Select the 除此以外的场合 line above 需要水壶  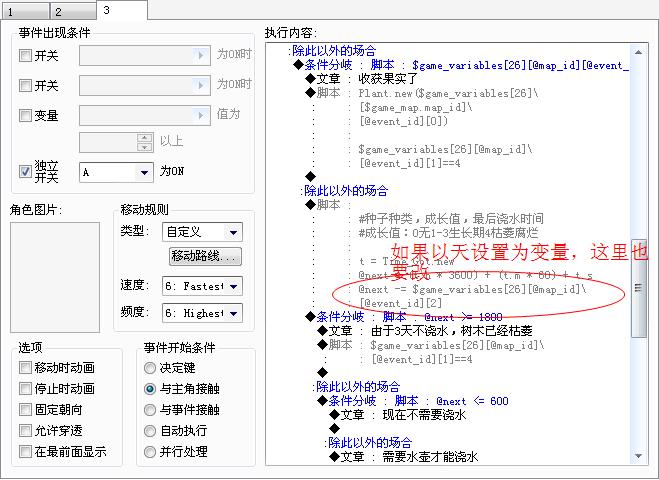[368, 442]
